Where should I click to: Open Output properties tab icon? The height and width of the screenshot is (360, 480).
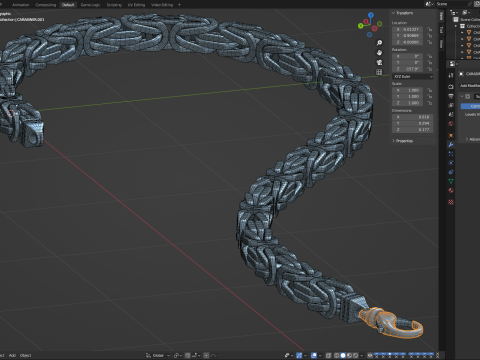coord(451,96)
